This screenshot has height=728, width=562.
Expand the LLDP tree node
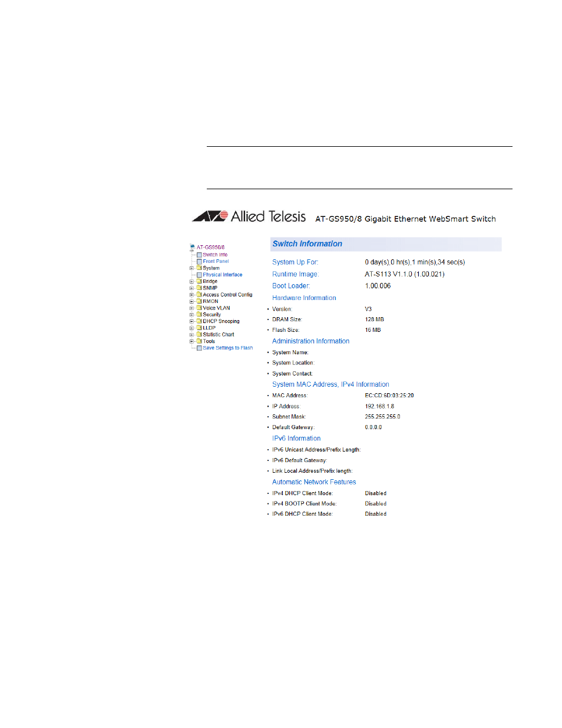191,328
